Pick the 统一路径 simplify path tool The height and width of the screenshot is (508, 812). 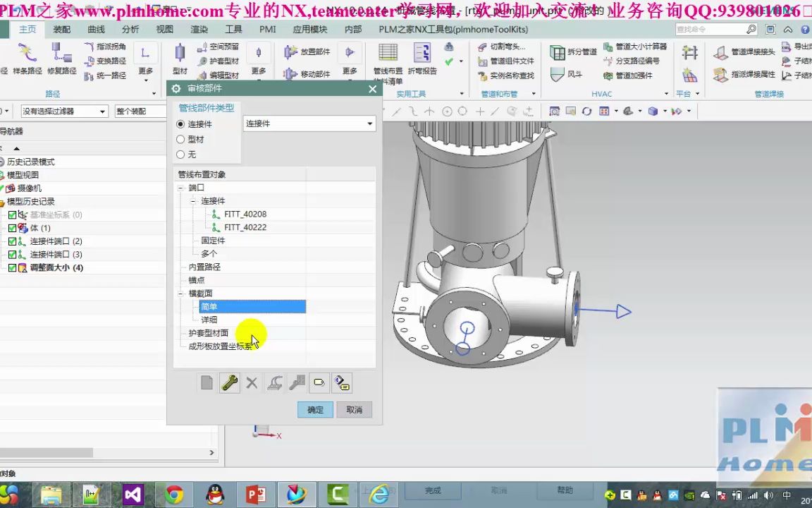105,75
